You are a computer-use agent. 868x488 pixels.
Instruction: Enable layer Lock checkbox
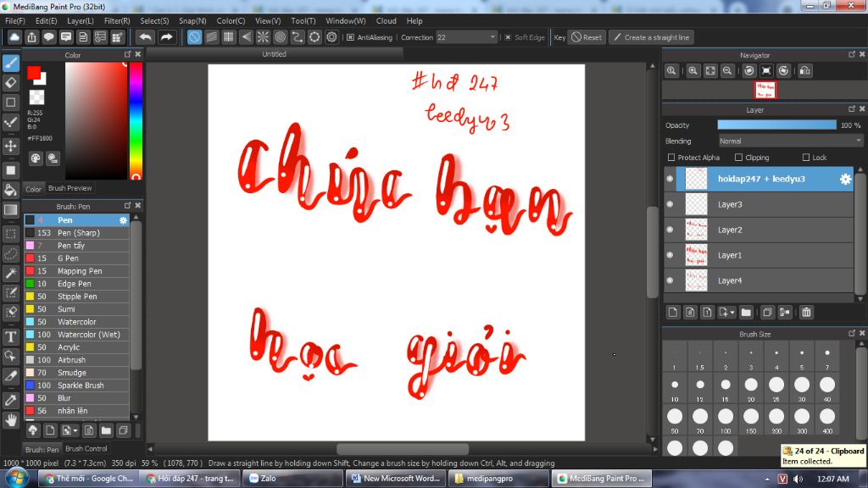(x=806, y=158)
